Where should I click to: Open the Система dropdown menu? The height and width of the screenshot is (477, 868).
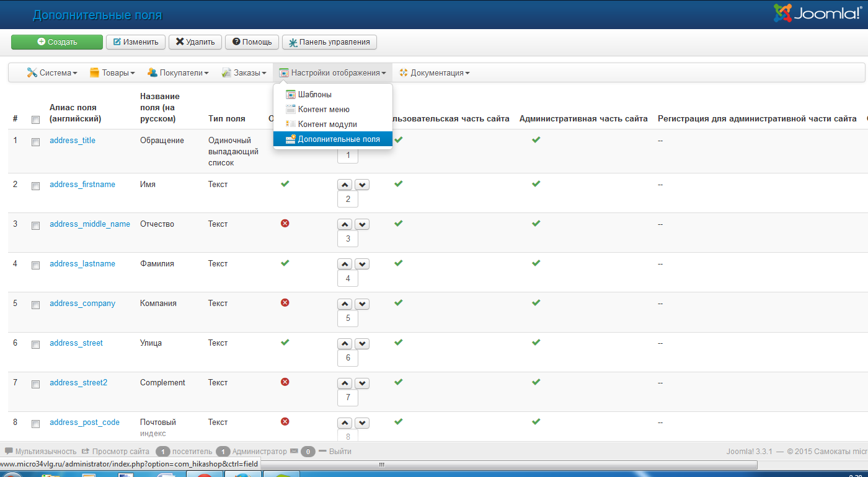(51, 72)
